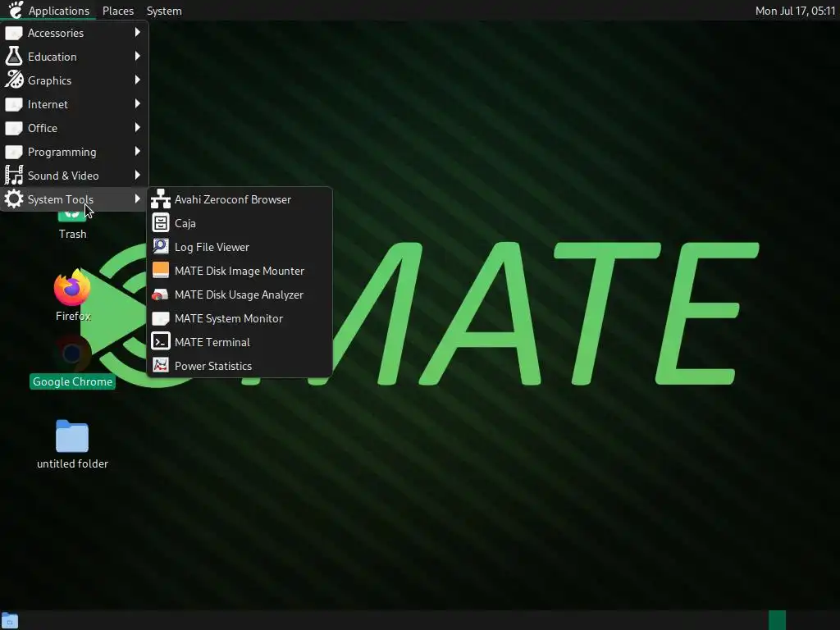Click the Internet category icon
The image size is (840, 630).
pos(14,104)
